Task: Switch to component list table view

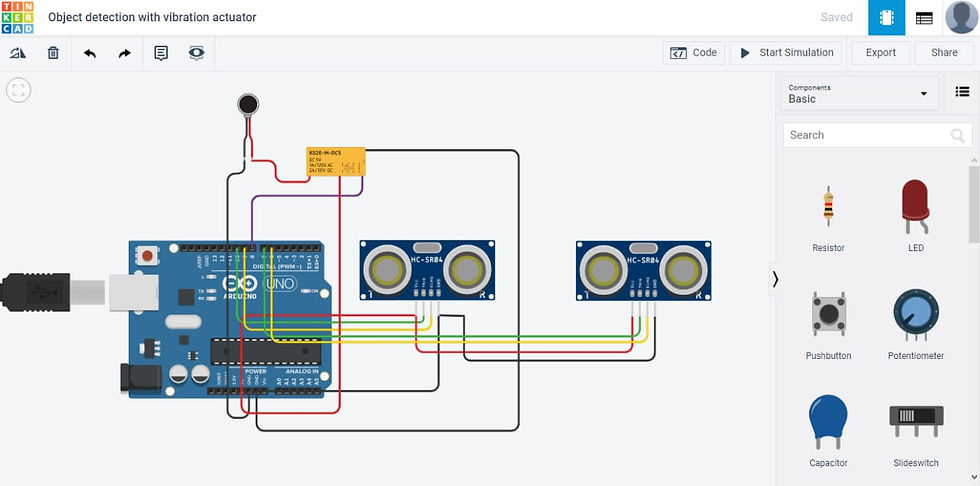Action: (x=924, y=17)
